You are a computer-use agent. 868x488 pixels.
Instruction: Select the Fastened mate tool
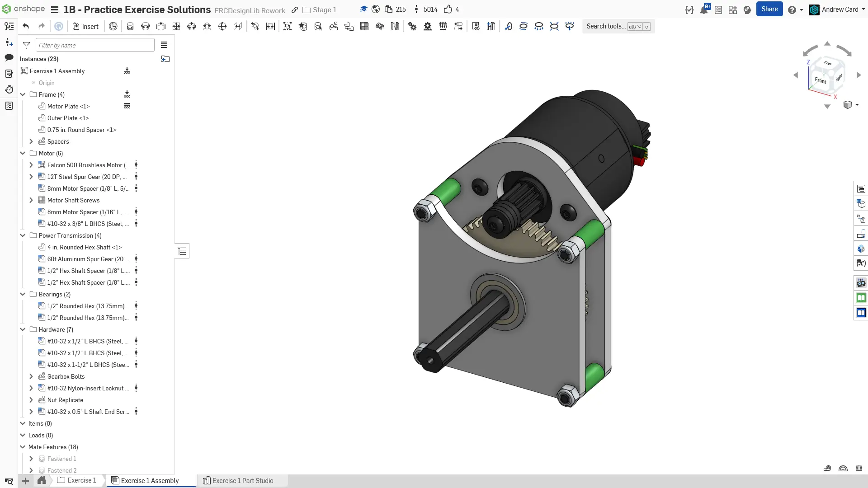130,26
